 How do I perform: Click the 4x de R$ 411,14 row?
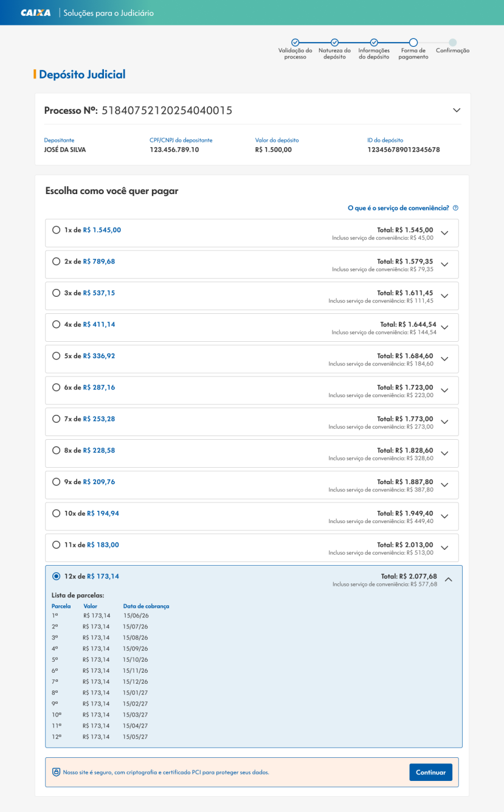pyautogui.click(x=252, y=328)
